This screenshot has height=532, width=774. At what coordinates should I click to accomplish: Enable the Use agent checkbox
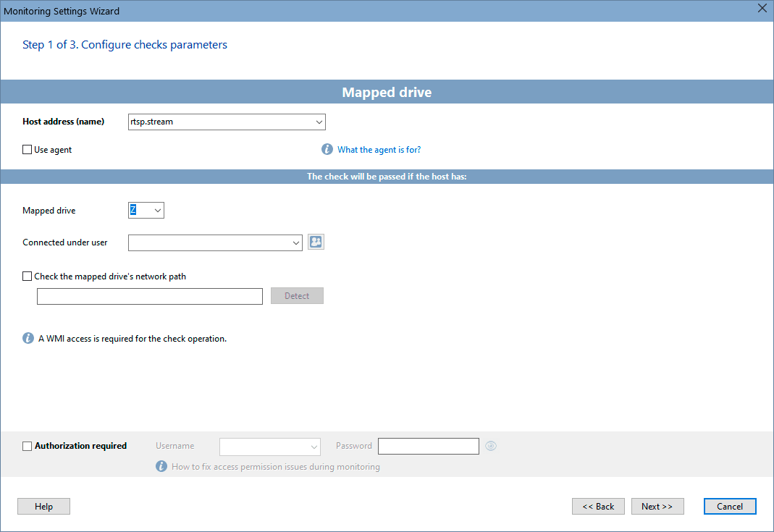pyautogui.click(x=27, y=150)
